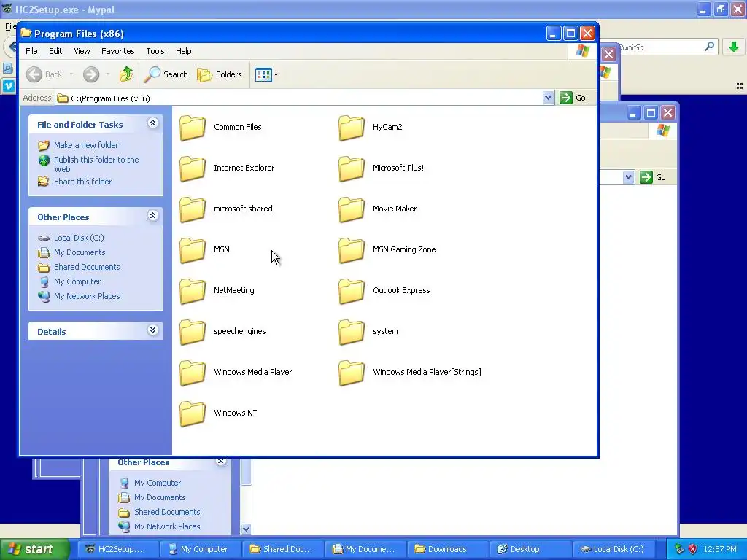This screenshot has width=747, height=560.
Task: Select the Movie Maker folder icon
Action: (x=352, y=209)
